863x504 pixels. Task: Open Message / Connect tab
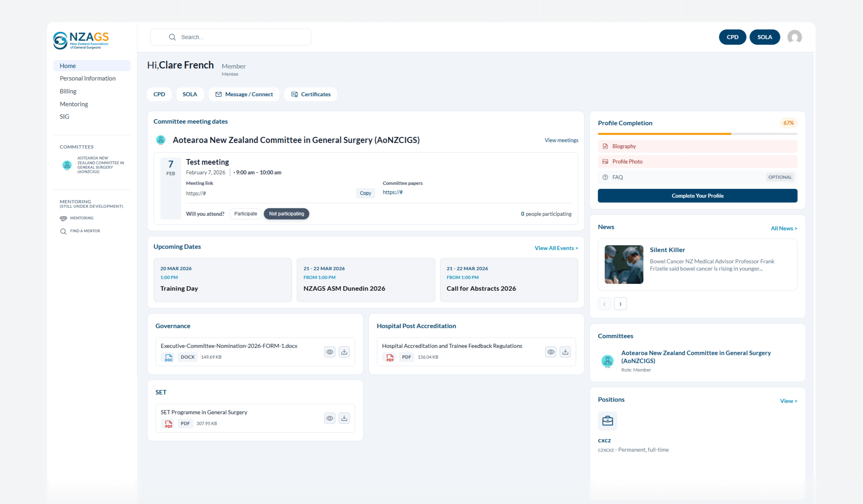[x=244, y=94]
